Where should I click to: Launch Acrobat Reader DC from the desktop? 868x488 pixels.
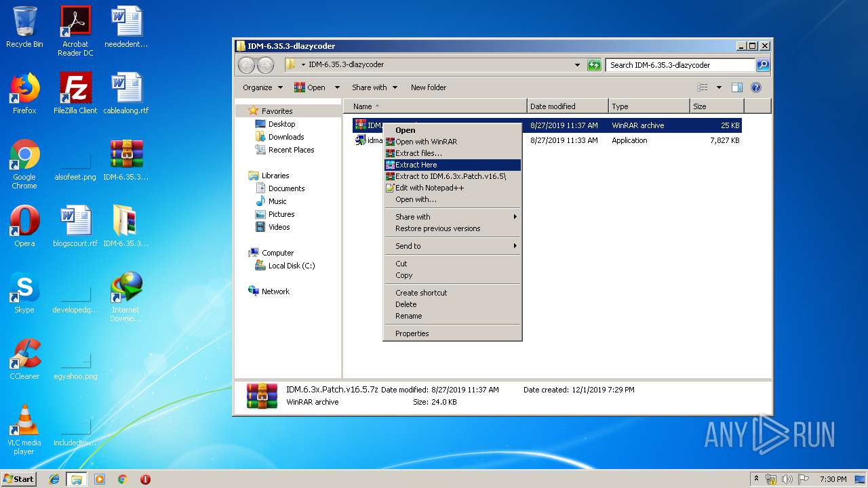click(x=75, y=31)
